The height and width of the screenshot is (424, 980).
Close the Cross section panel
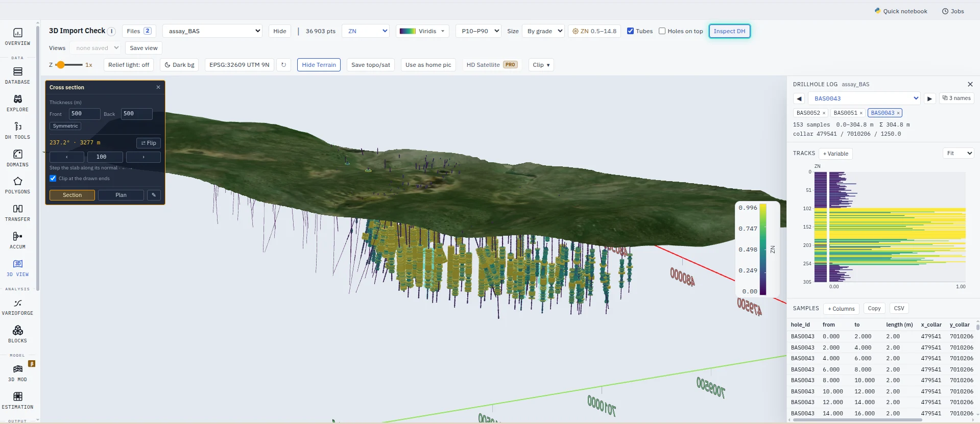point(158,87)
